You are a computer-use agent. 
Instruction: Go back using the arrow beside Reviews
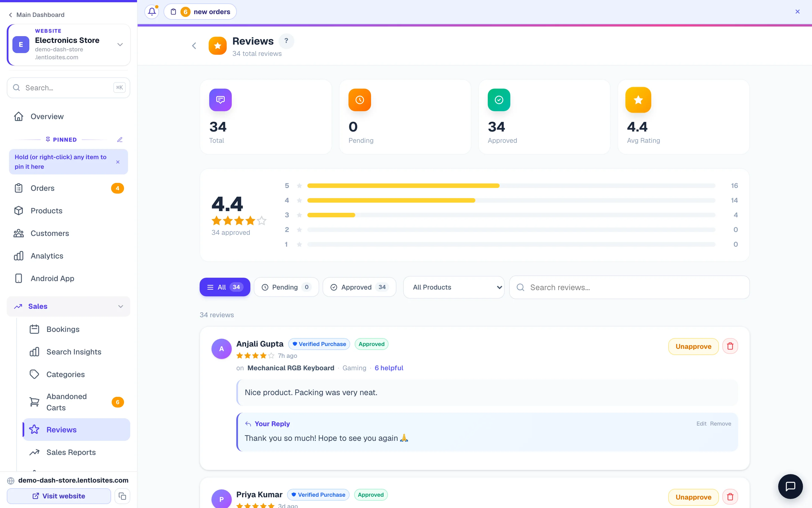click(194, 46)
